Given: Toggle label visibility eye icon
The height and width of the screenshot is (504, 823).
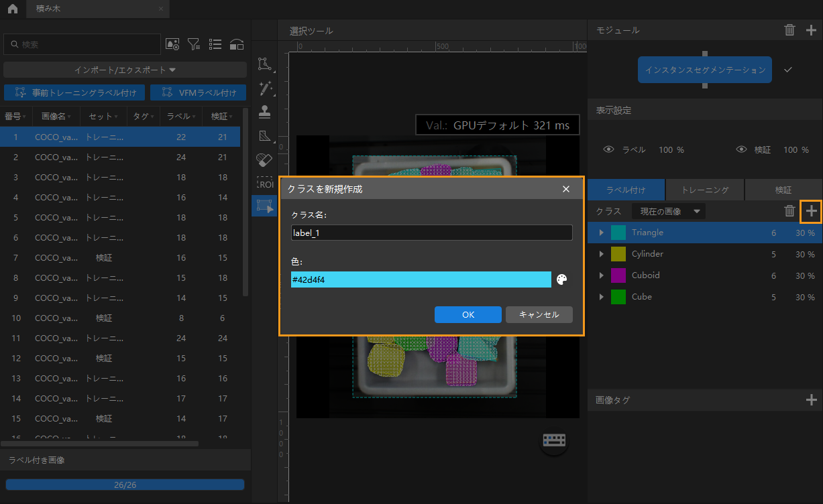Looking at the screenshot, I should 609,149.
